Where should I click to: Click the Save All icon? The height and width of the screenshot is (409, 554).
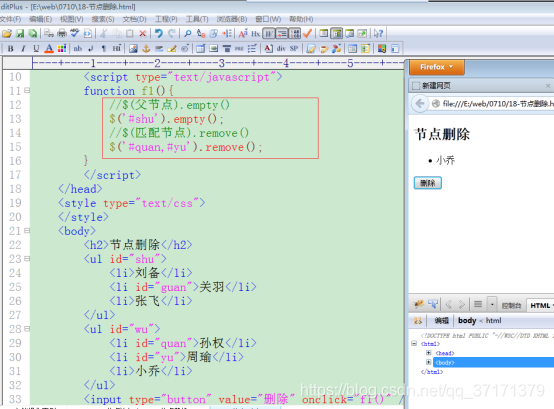point(33,34)
